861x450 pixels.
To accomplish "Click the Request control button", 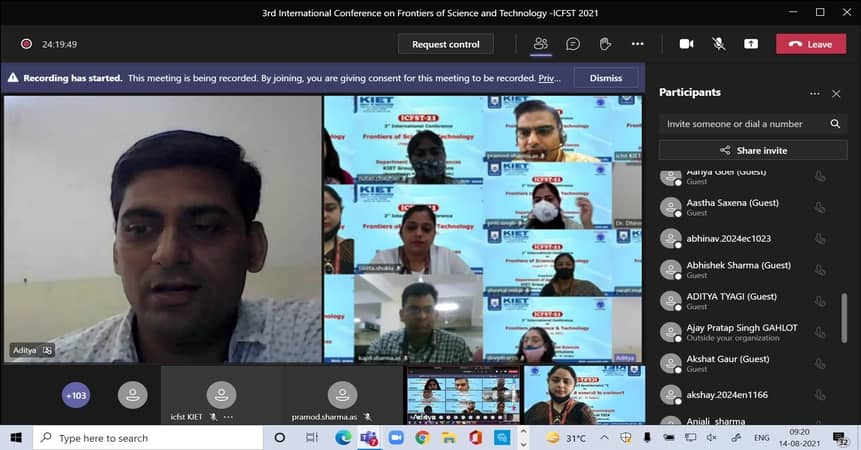I will pyautogui.click(x=445, y=44).
